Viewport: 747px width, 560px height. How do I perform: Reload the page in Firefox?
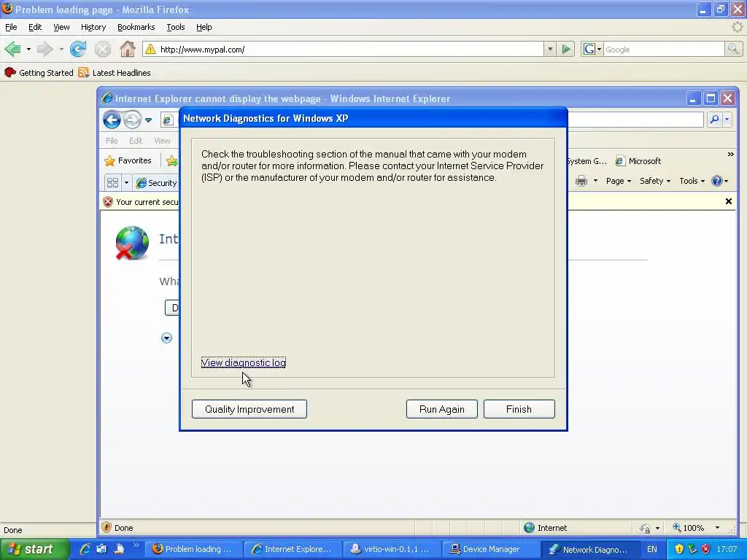78,49
